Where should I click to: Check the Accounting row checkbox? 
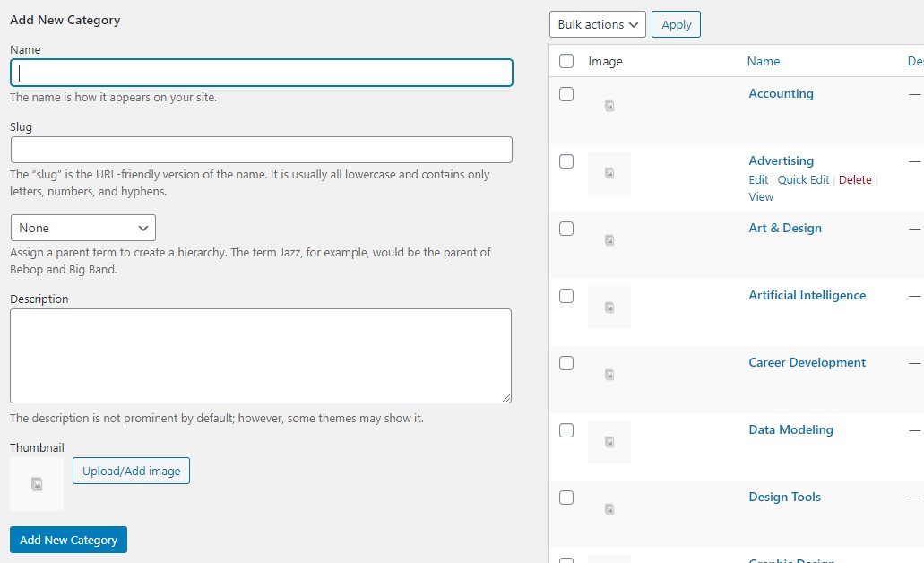(x=566, y=94)
